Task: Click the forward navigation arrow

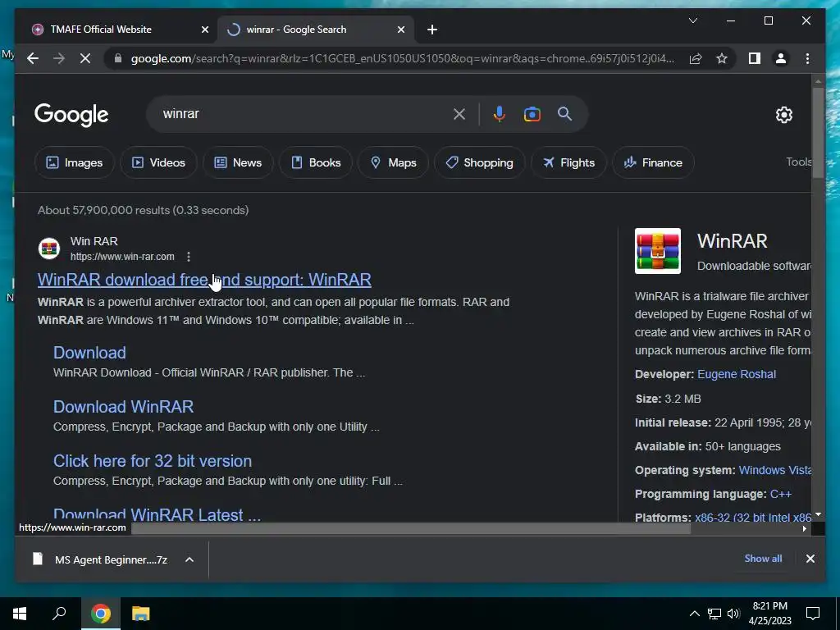Action: coord(59,58)
